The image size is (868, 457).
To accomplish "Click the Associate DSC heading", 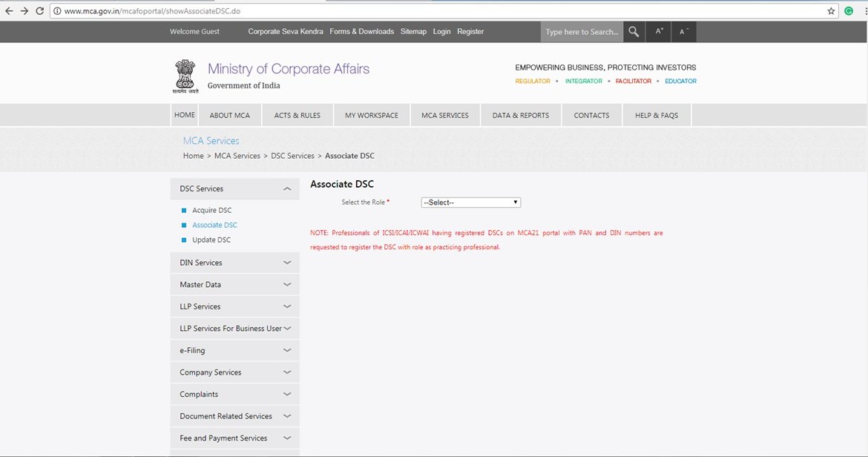I will coord(341,184).
